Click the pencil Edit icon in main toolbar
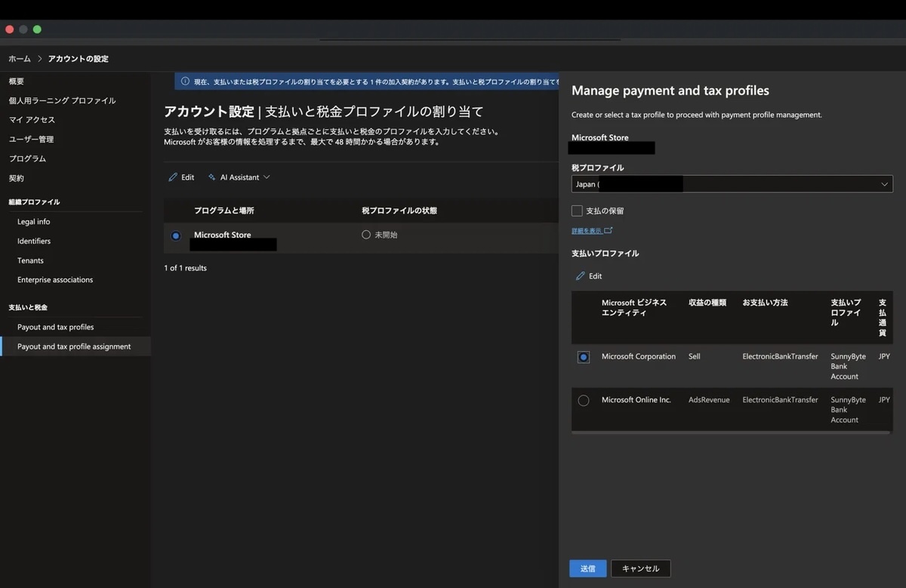The height and width of the screenshot is (588, 906). tap(173, 177)
